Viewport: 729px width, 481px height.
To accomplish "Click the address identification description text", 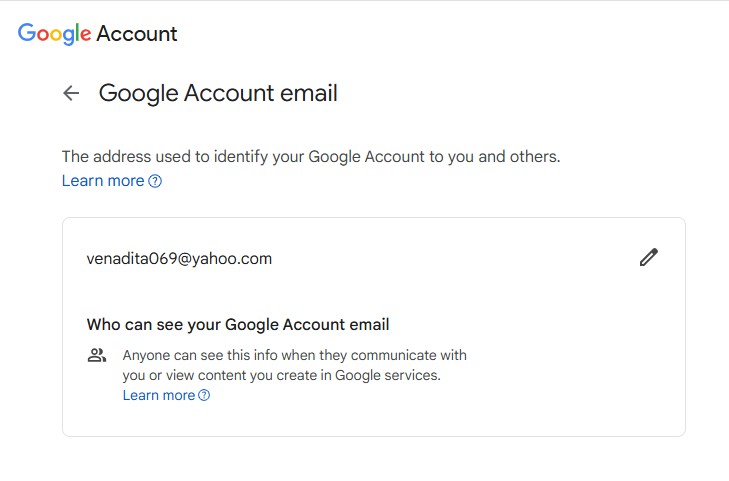I will tap(311, 157).
